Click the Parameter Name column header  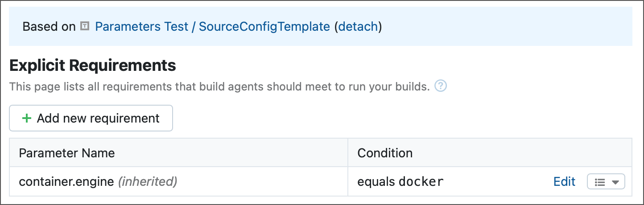pos(67,153)
